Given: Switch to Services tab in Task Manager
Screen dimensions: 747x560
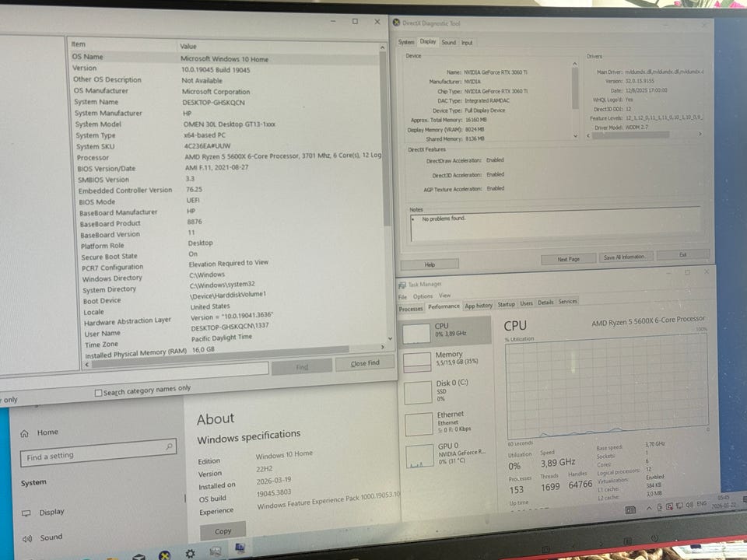Looking at the screenshot, I should [567, 302].
